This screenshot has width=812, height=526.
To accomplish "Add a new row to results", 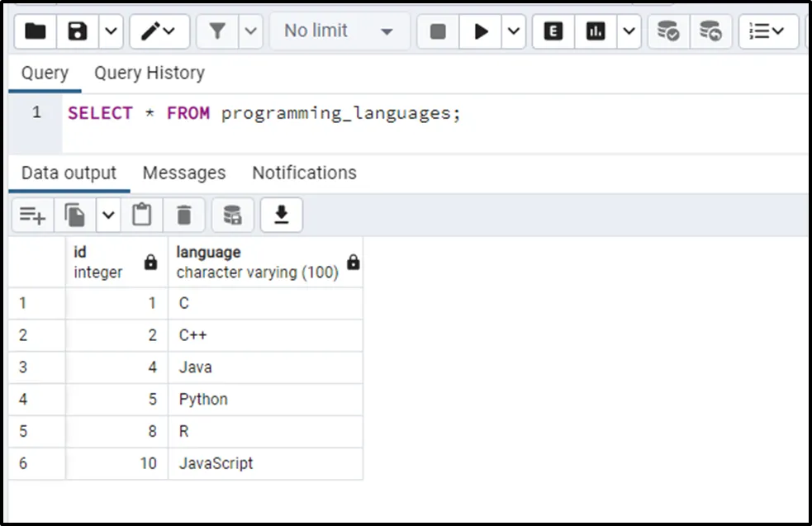I will pos(32,216).
